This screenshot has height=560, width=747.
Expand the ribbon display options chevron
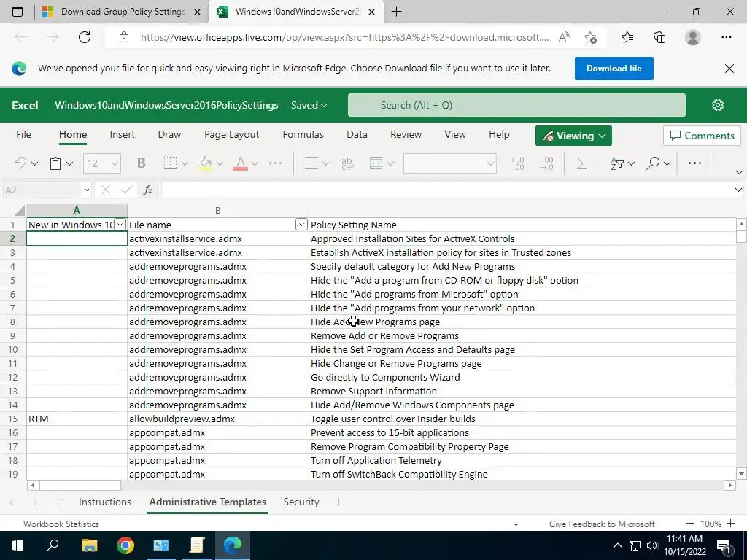pyautogui.click(x=739, y=172)
